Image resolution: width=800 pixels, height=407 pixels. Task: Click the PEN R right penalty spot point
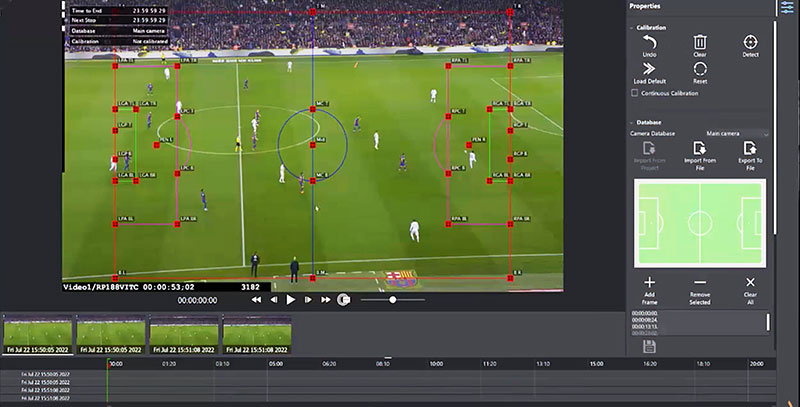click(469, 145)
